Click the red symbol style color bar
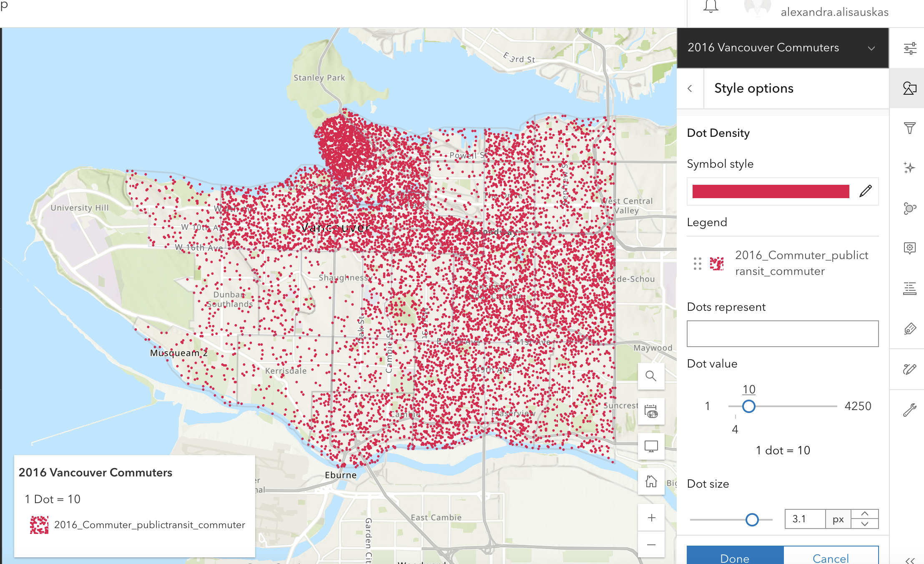 (x=771, y=191)
